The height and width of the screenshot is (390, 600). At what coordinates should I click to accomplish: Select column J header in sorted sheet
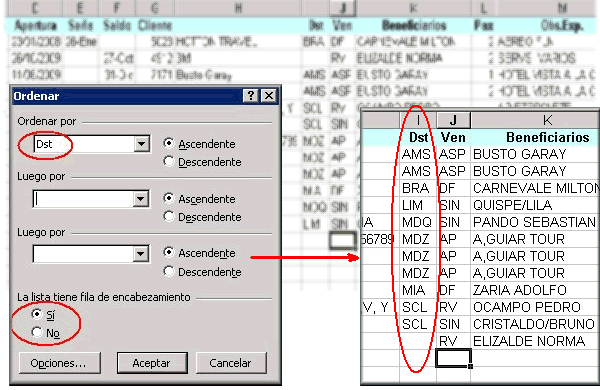click(453, 120)
